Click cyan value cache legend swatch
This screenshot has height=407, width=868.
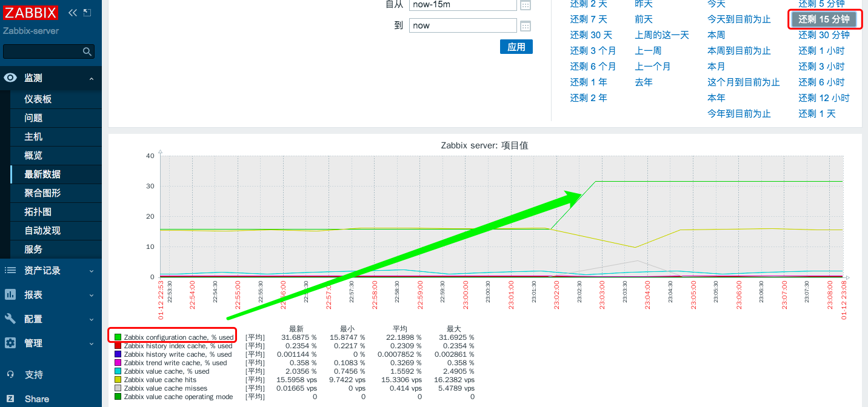click(x=118, y=371)
